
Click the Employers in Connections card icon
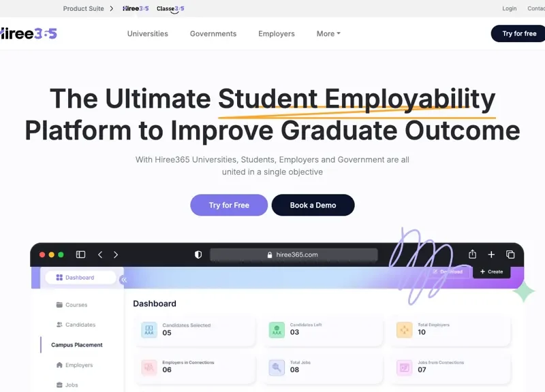click(x=149, y=367)
